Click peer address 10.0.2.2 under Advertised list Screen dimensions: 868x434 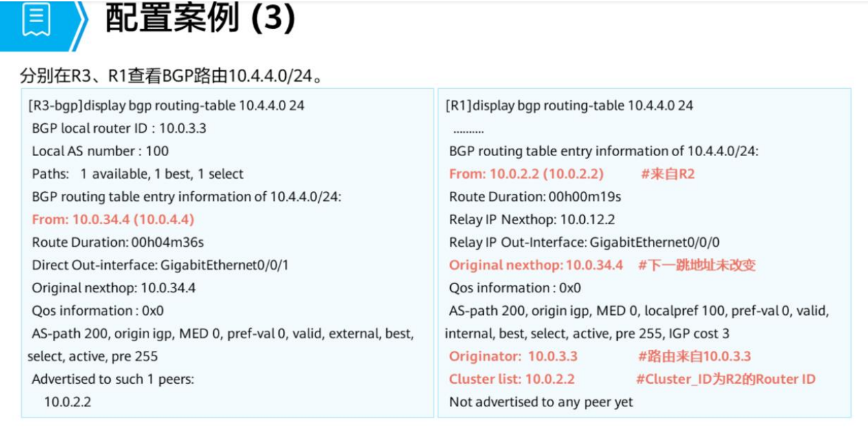coord(67,401)
